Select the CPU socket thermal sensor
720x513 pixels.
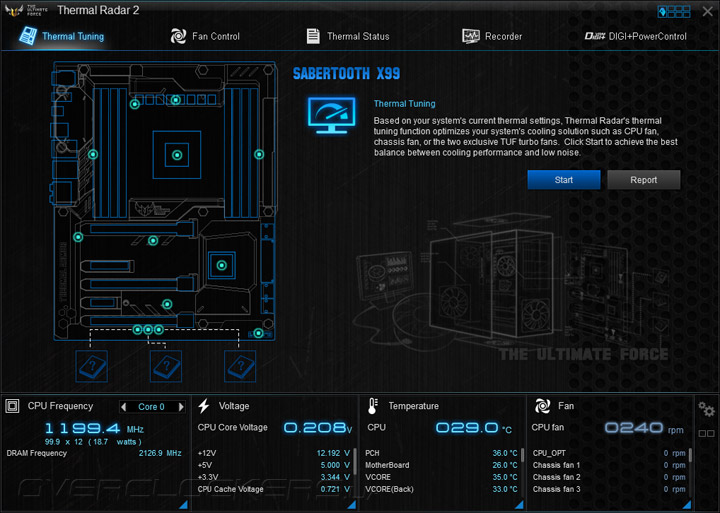pyautogui.click(x=177, y=155)
